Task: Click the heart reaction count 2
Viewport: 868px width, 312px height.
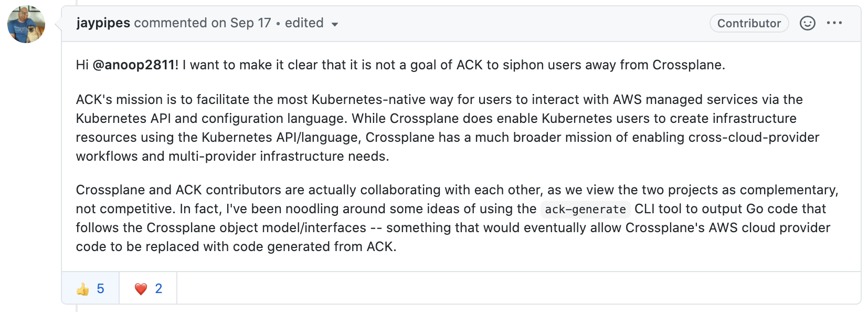Action: [158, 289]
